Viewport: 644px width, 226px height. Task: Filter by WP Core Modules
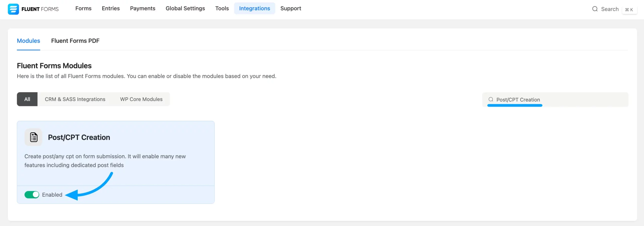(141, 99)
